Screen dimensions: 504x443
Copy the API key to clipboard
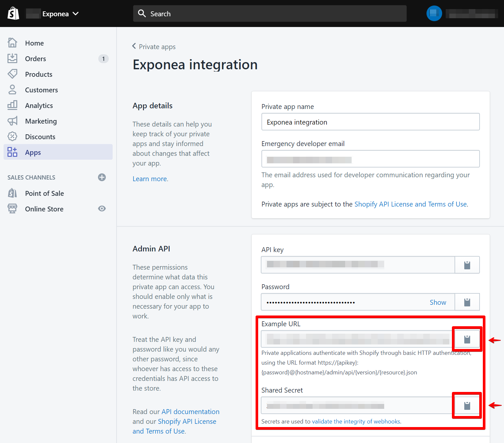[x=467, y=265]
